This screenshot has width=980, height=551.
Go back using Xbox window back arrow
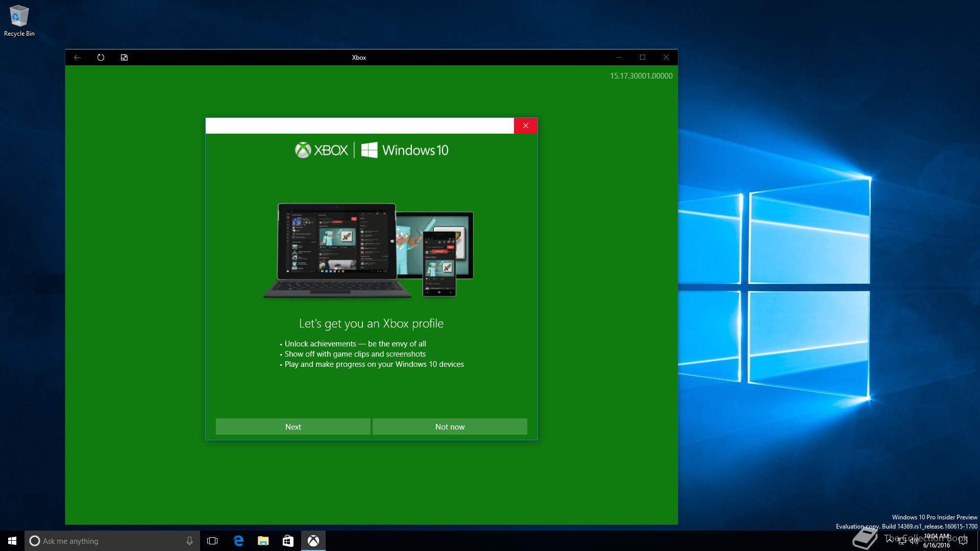click(78, 57)
